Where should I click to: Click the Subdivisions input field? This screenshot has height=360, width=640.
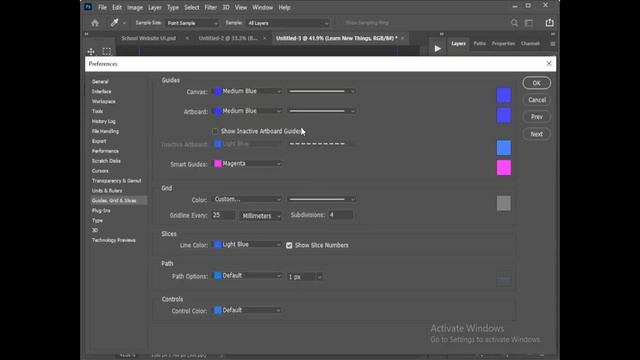click(340, 215)
